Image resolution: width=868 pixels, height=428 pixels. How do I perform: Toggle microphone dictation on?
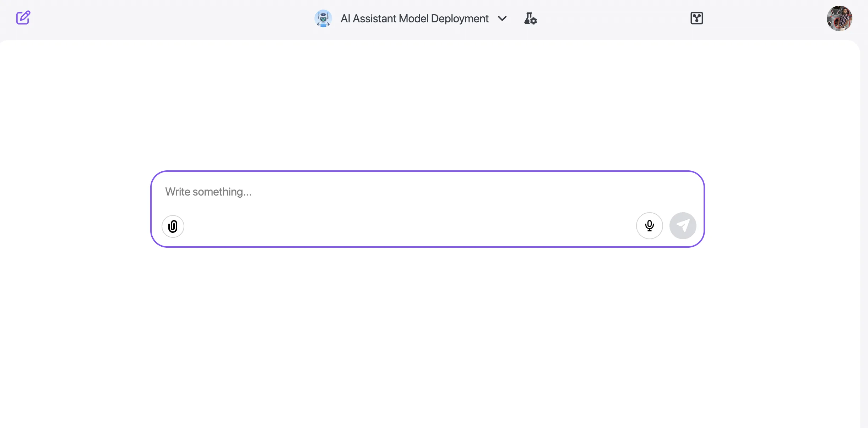click(x=649, y=226)
